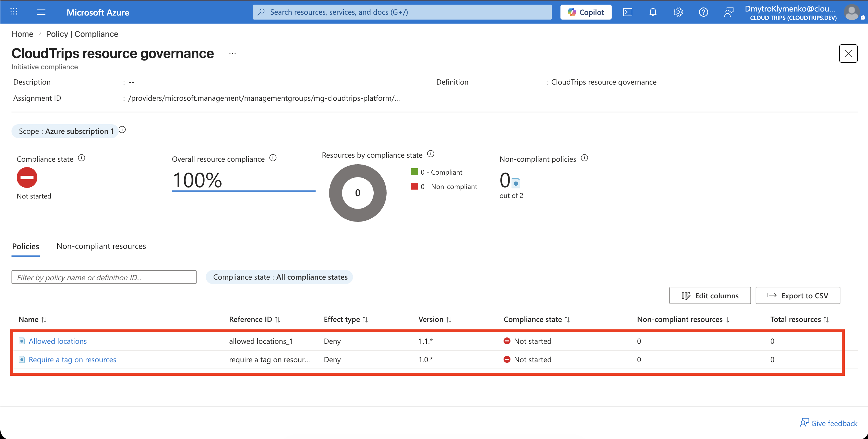Viewport: 868px width, 439px height.
Task: Click the red Non-compliant legend swatch
Action: 414,186
